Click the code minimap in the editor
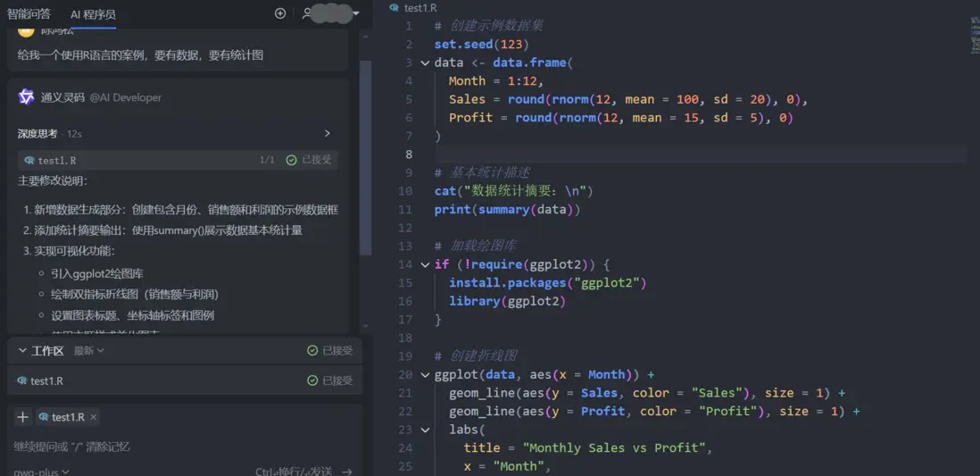 (975, 35)
